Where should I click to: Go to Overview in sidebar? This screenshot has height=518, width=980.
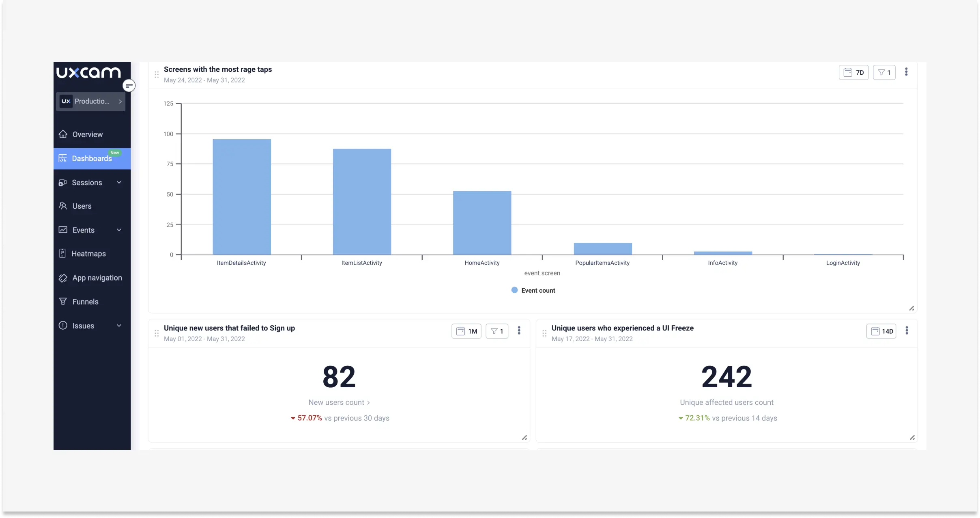[x=87, y=134]
